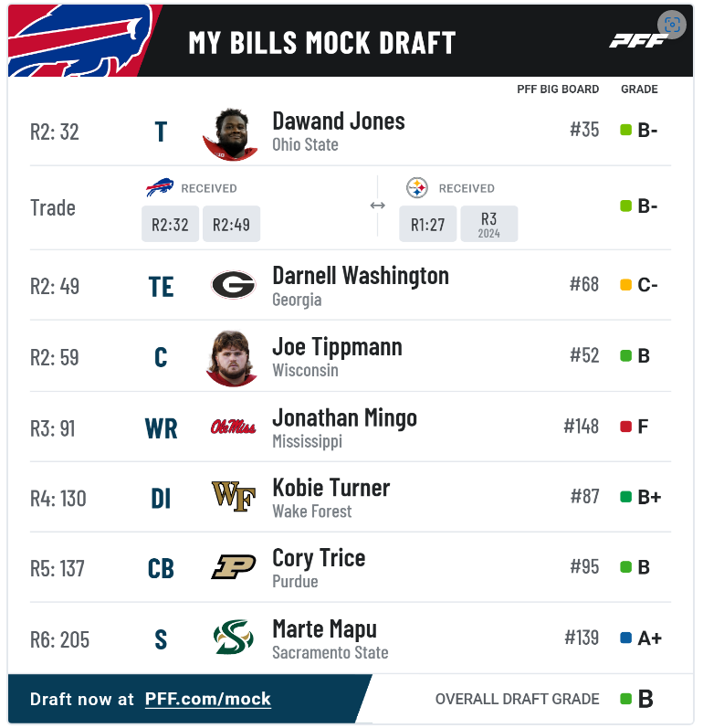This screenshot has height=728, width=703.
Task: Click the trade swap arrows icon
Action: (378, 206)
